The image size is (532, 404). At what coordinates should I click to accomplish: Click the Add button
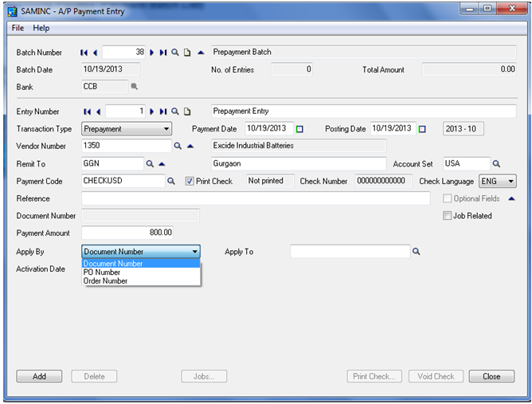tap(39, 376)
